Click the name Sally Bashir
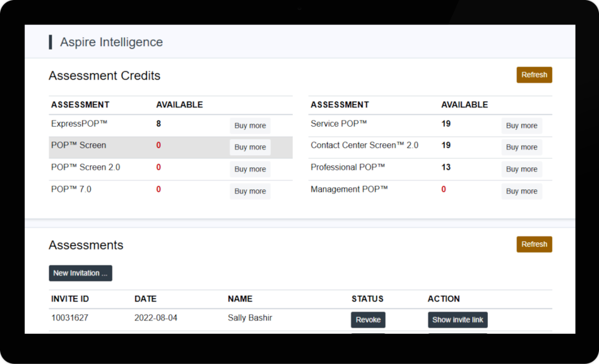Viewport: 599px width, 364px height. tap(250, 318)
